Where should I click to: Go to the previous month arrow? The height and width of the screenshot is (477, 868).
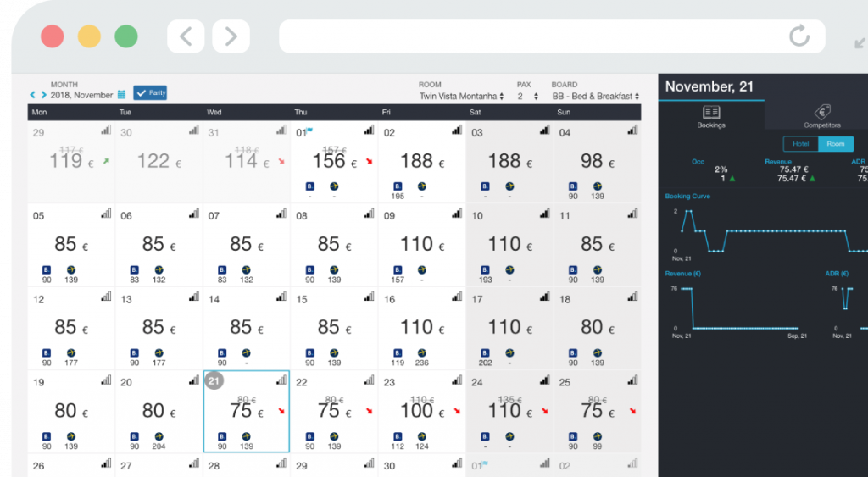click(x=33, y=95)
